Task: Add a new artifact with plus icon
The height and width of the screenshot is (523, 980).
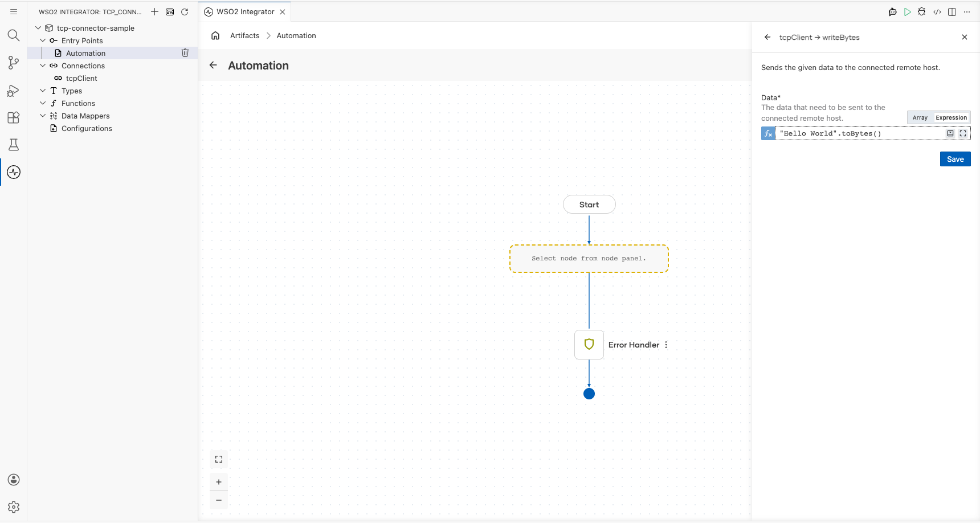Action: pyautogui.click(x=154, y=11)
